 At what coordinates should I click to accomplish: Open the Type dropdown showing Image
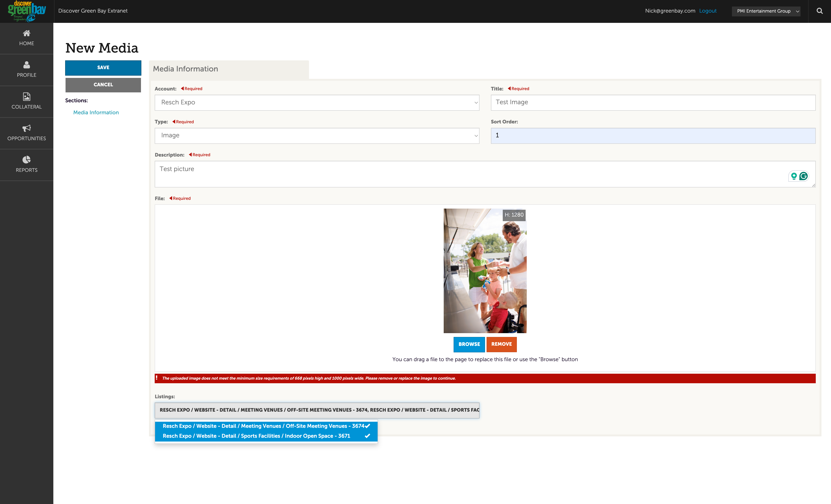pyautogui.click(x=317, y=135)
